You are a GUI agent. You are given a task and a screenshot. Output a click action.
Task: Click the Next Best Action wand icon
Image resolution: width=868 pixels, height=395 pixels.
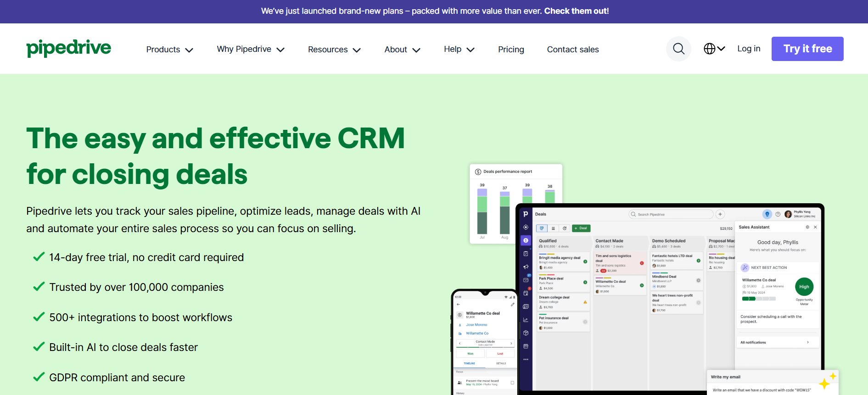(745, 267)
